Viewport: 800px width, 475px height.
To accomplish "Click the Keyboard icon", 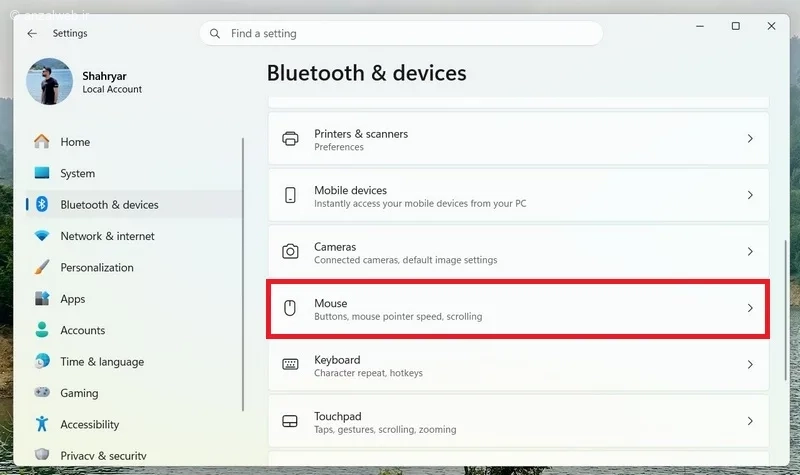I will tap(290, 364).
